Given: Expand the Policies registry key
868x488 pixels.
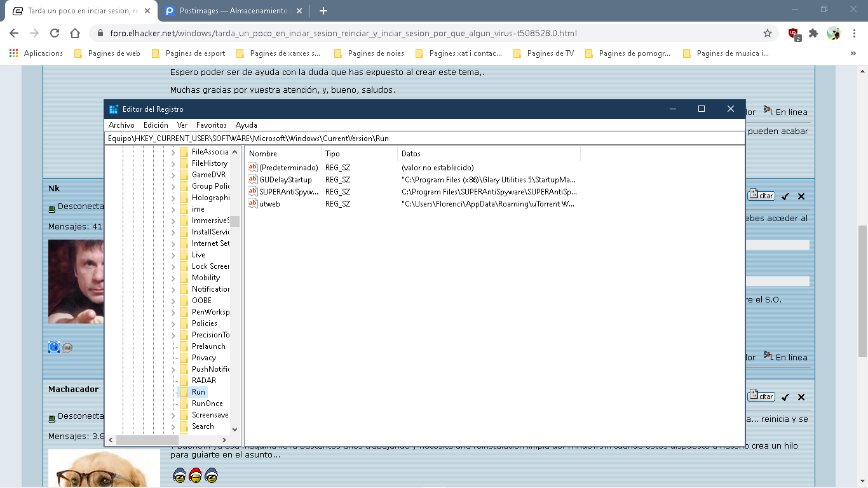Looking at the screenshot, I should click(173, 323).
